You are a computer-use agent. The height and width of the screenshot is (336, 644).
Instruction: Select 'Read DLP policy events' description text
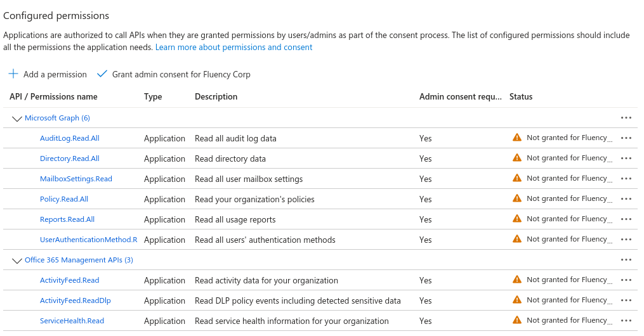pyautogui.click(x=298, y=301)
